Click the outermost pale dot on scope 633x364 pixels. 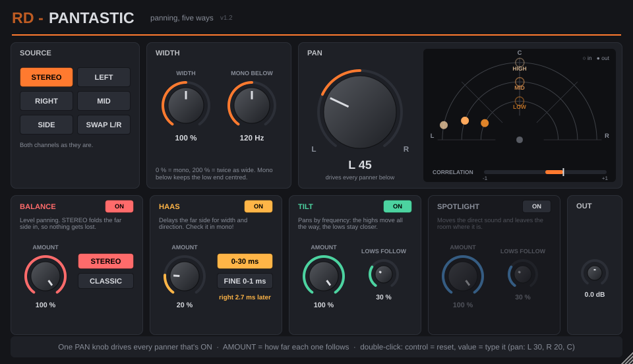pyautogui.click(x=444, y=125)
